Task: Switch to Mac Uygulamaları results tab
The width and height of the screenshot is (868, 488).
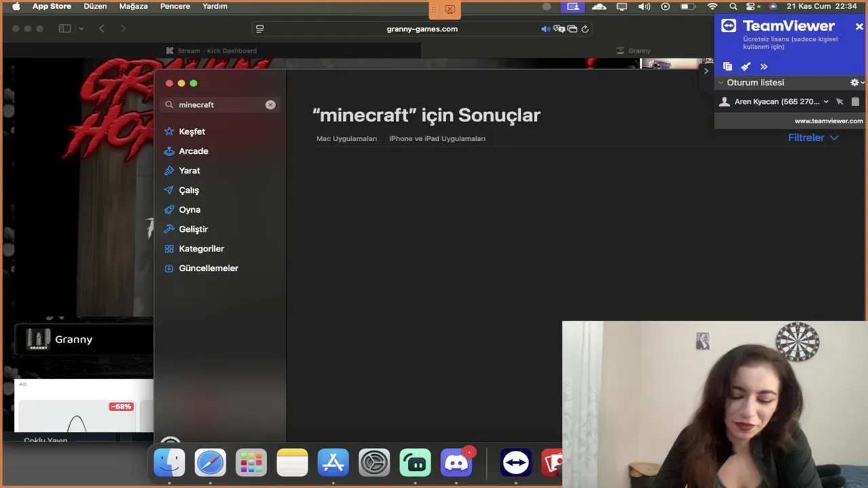Action: [347, 138]
